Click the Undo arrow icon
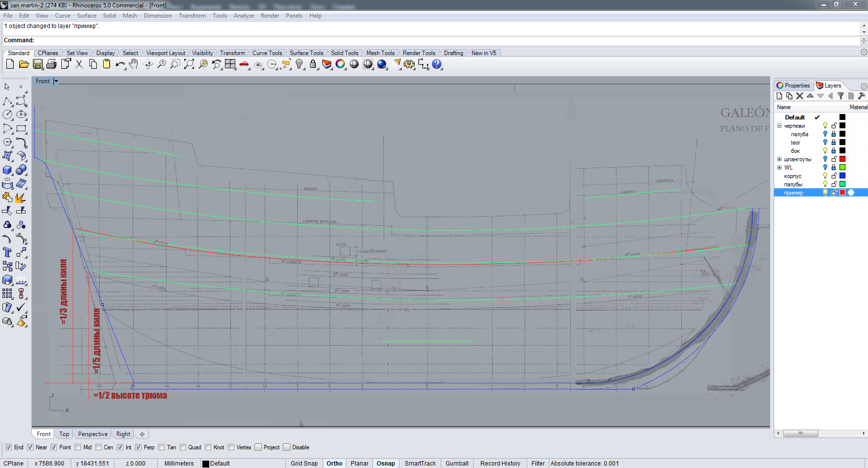The width and height of the screenshot is (868, 468). click(120, 64)
